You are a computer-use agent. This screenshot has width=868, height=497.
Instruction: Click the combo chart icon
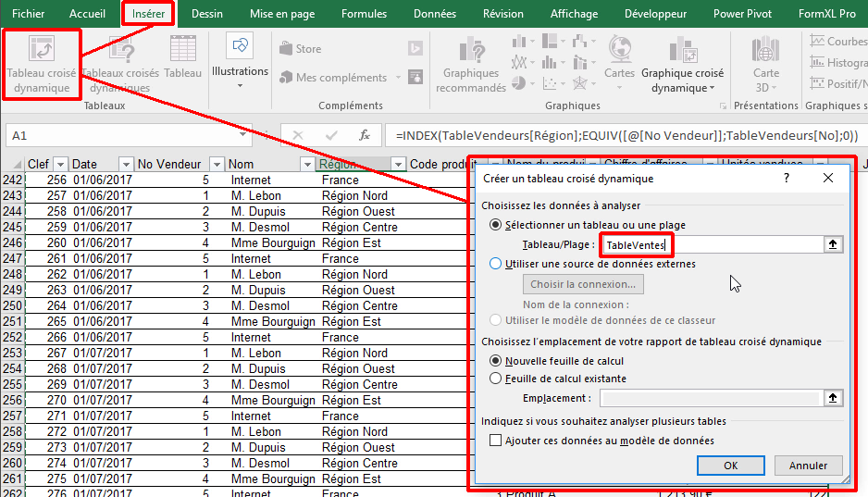click(x=579, y=62)
